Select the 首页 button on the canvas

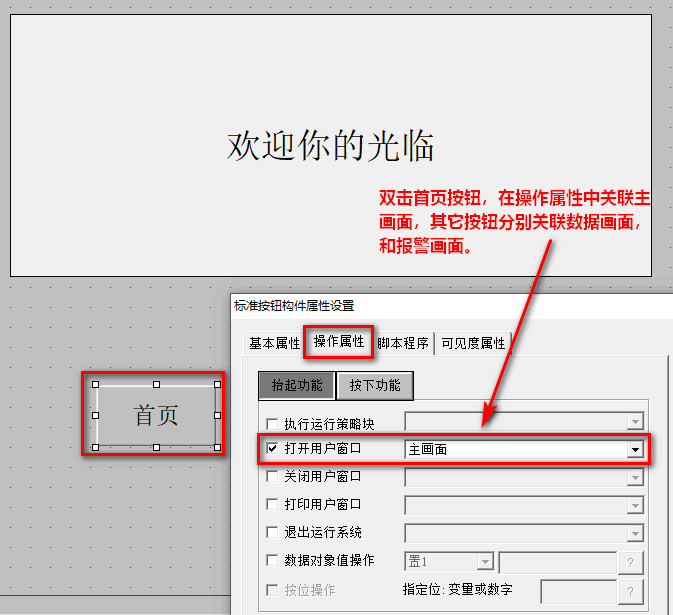point(156,415)
